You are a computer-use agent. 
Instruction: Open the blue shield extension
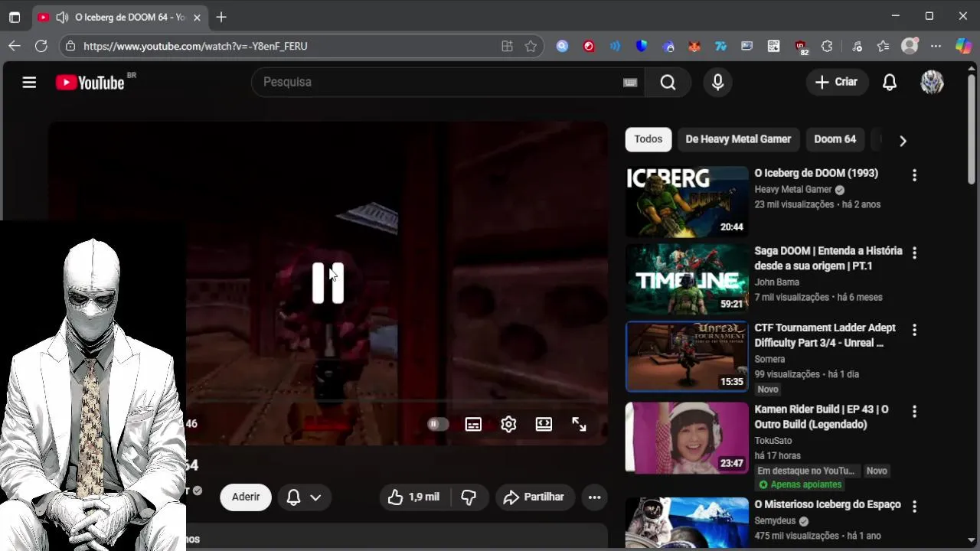click(642, 46)
